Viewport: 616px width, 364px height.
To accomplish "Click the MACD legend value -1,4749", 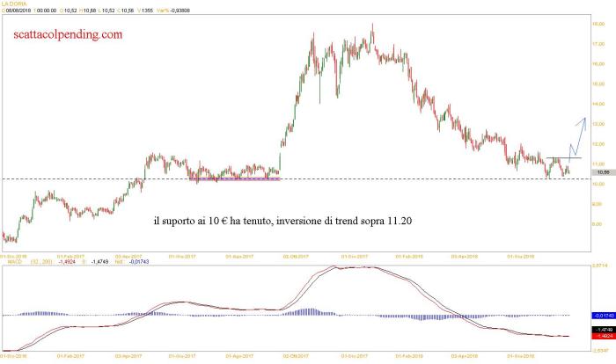I will (99, 261).
